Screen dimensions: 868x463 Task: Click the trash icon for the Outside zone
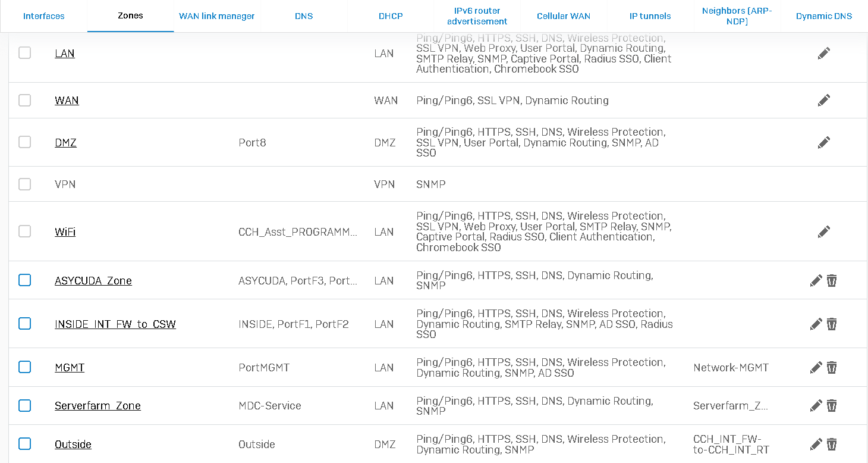tap(832, 444)
